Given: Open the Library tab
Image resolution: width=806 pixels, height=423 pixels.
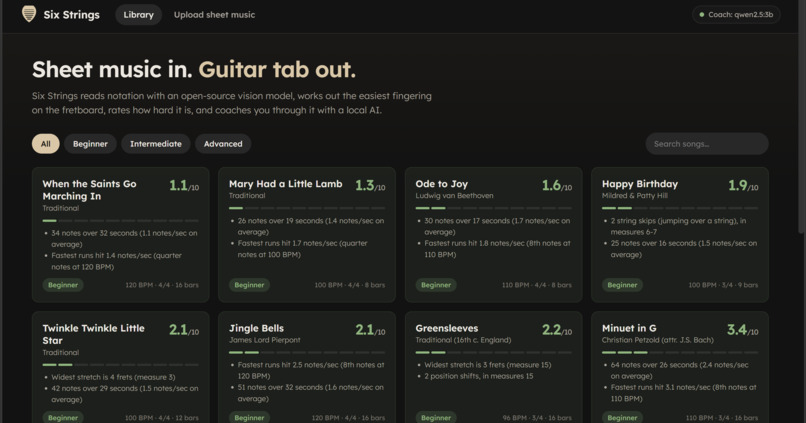Looking at the screenshot, I should coord(138,15).
